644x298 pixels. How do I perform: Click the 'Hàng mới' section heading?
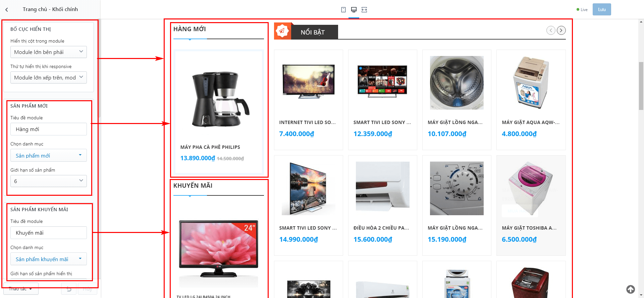[190, 29]
